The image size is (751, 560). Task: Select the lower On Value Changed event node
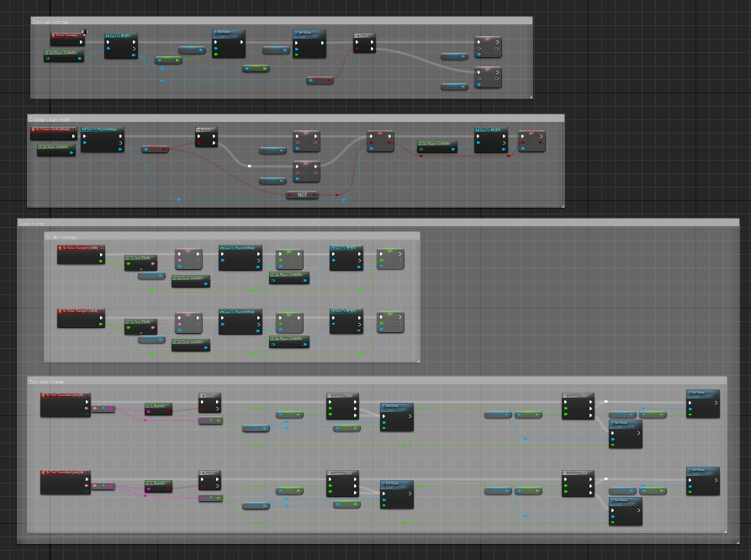click(81, 317)
